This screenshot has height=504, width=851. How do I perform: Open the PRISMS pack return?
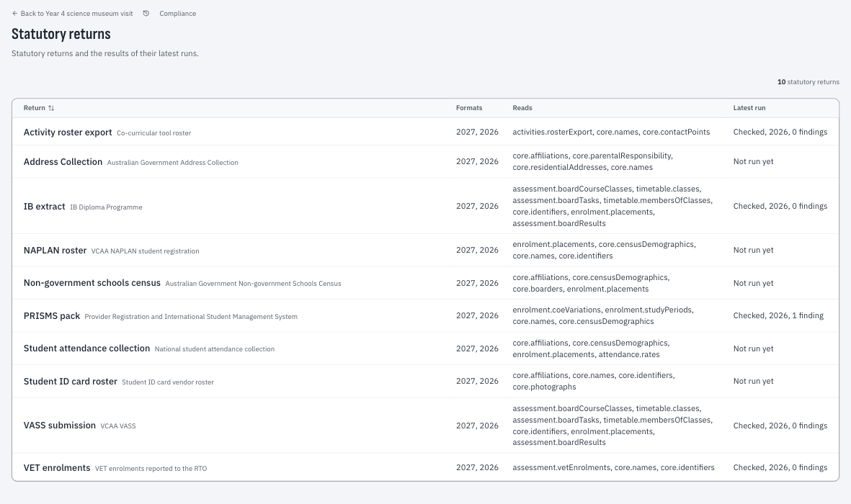pyautogui.click(x=52, y=316)
